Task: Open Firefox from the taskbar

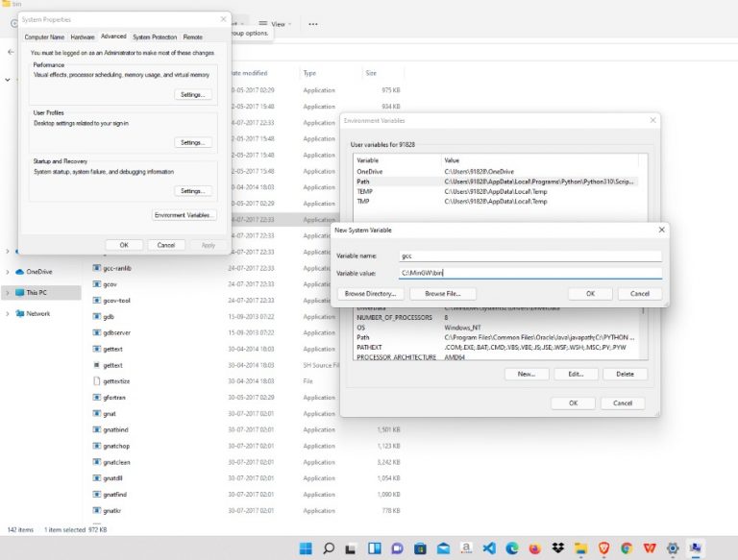Action: [x=535, y=548]
